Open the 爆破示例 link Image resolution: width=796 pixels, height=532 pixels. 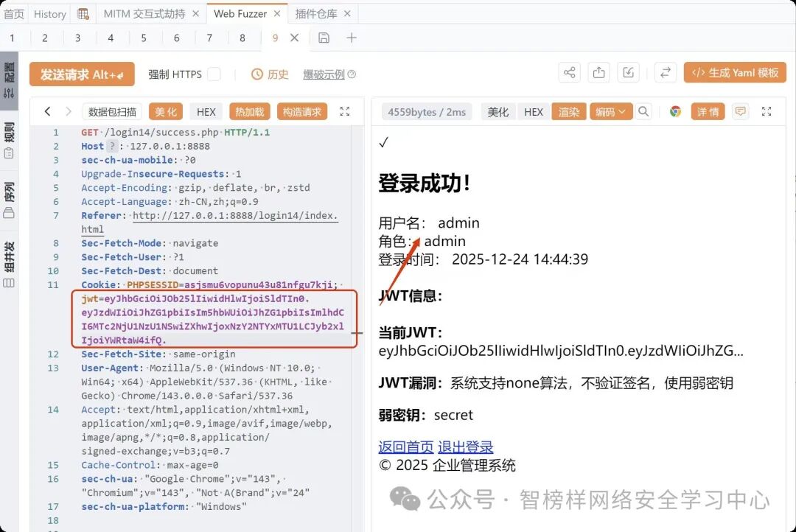pyautogui.click(x=324, y=74)
